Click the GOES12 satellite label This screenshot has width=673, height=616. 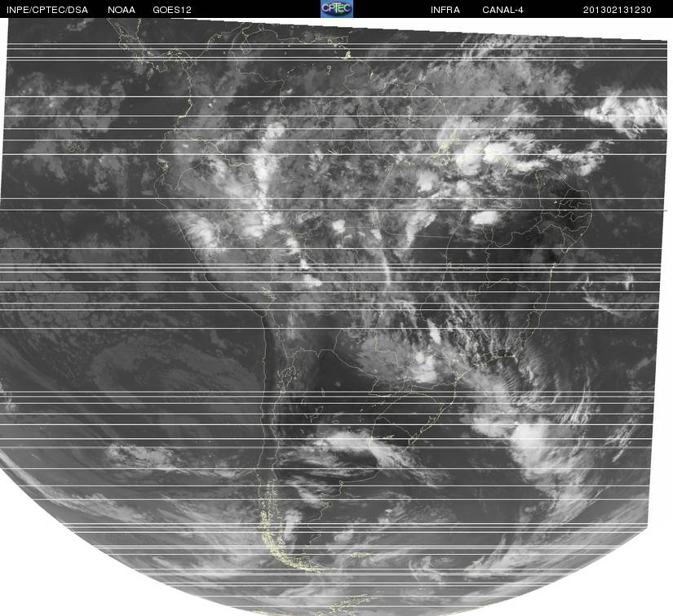click(x=172, y=10)
